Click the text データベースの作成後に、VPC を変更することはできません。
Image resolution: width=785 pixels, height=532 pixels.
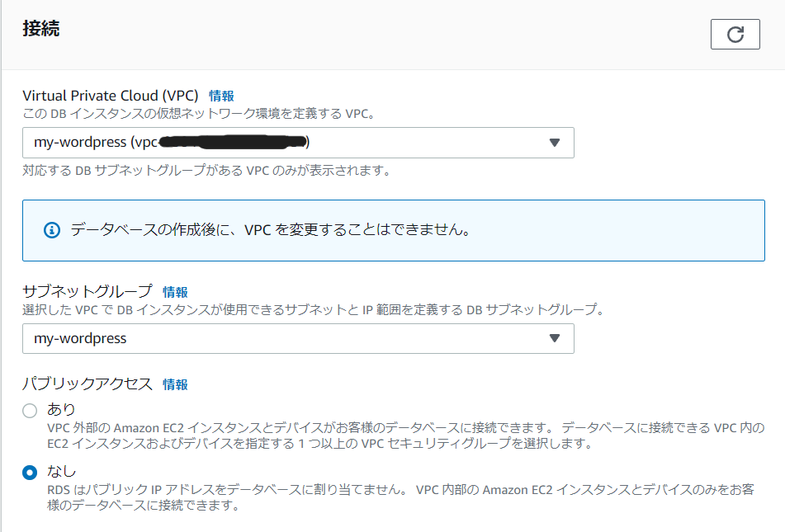271,230
